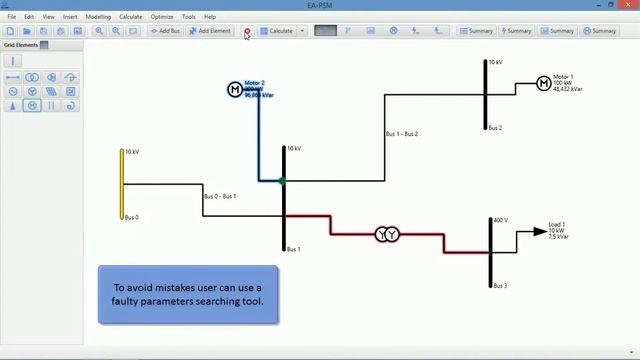Select the power line element icon
Screen dimensions: 640x360
pos(13,78)
